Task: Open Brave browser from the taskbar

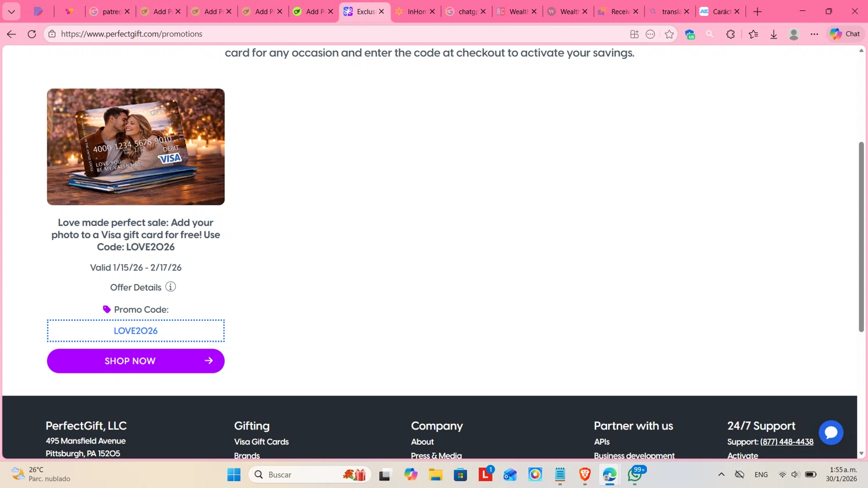Action: pyautogui.click(x=585, y=475)
